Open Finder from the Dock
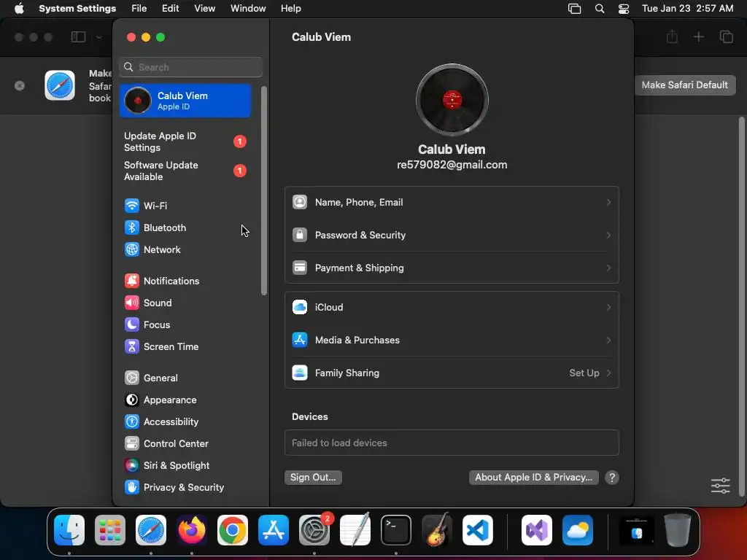 tap(69, 530)
